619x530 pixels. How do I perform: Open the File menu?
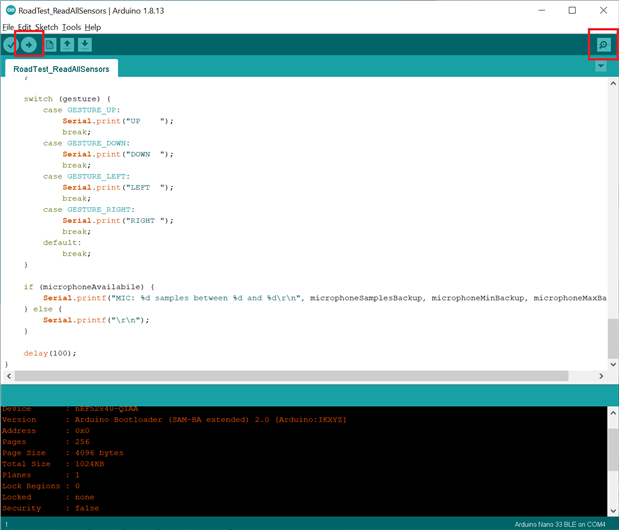[8, 27]
